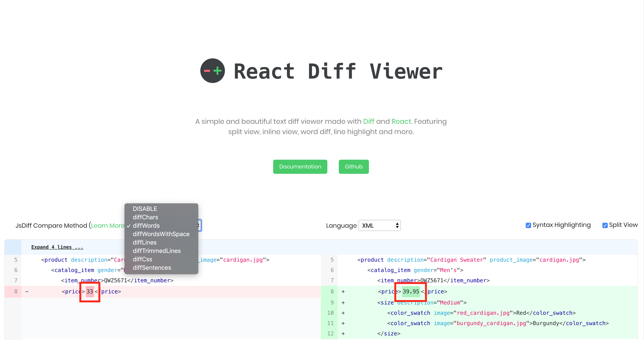The height and width of the screenshot is (340, 644).
Task: Click the plus marker on line 9
Action: (343, 303)
